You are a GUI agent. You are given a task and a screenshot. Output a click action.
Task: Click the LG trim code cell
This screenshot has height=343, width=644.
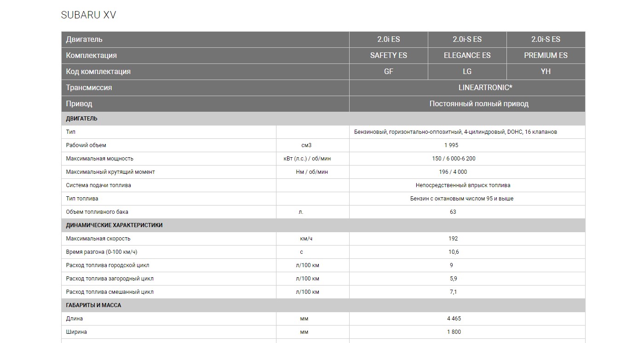[x=467, y=71]
